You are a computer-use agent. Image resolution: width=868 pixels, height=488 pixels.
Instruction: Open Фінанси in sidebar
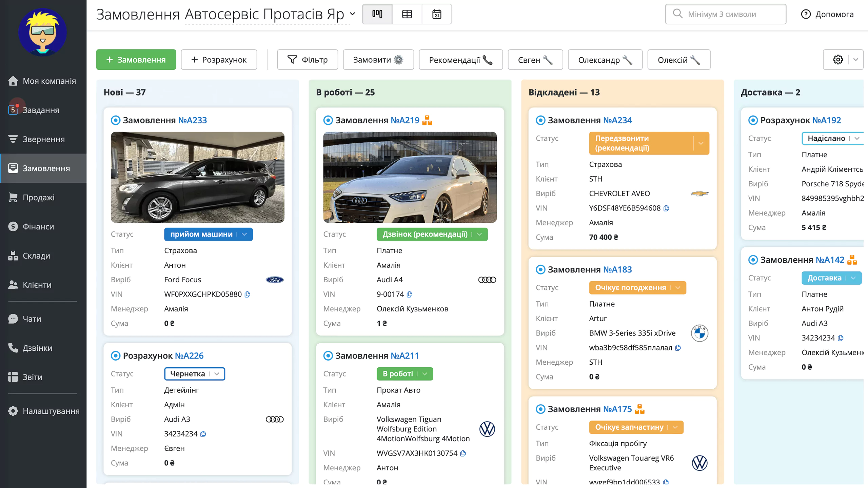point(43,227)
